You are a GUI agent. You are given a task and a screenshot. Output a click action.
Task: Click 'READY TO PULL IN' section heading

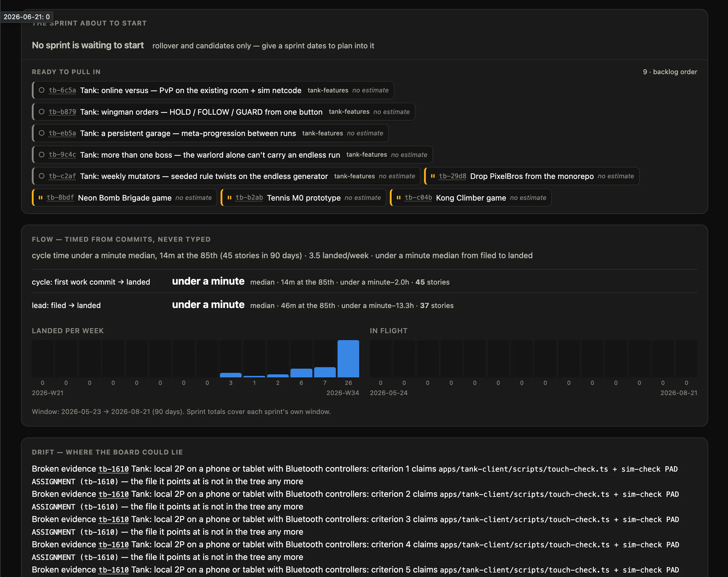66,72
